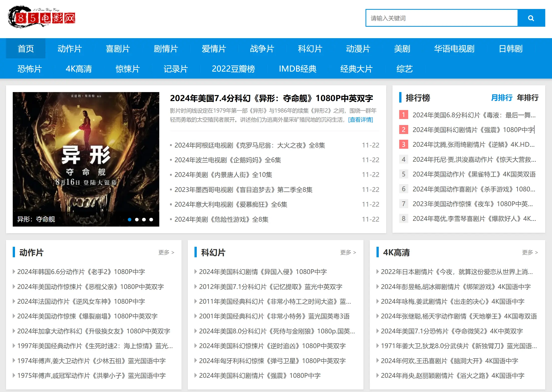Select the second carousel dot indicator
The image size is (552, 392).
coord(137,220)
